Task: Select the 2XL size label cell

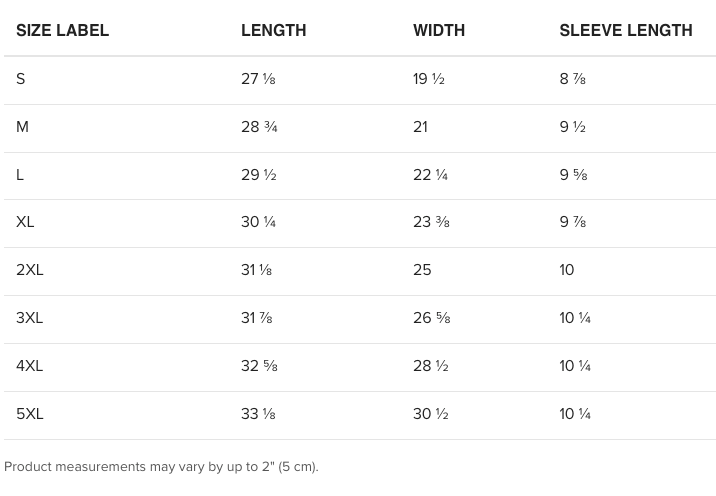Action: coord(30,270)
